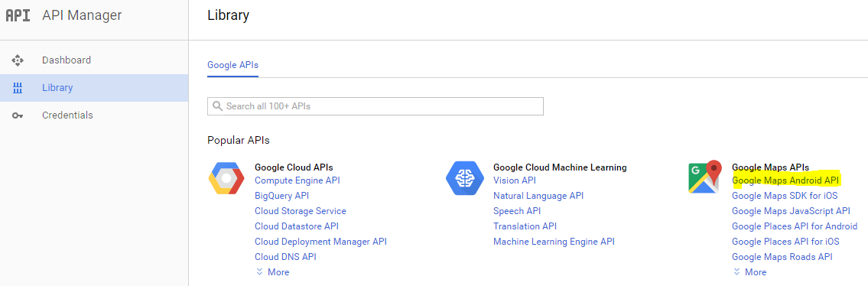Expand More under Google Cloud APIs
The image size is (868, 286).
tap(272, 272)
